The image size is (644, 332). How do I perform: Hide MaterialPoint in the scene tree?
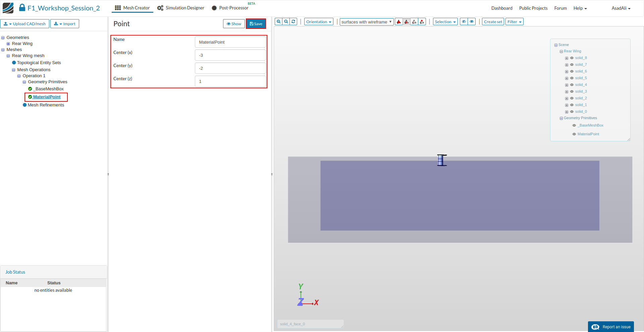point(574,134)
